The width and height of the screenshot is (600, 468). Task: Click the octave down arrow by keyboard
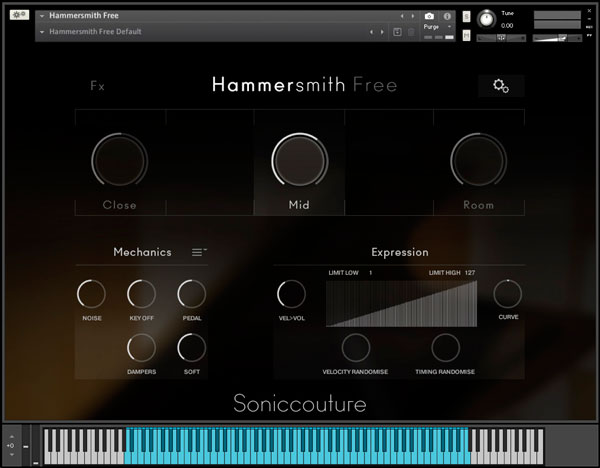(x=12, y=454)
